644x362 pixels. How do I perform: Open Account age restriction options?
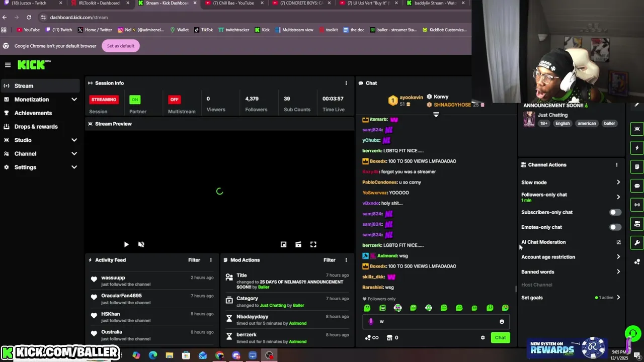571,257
